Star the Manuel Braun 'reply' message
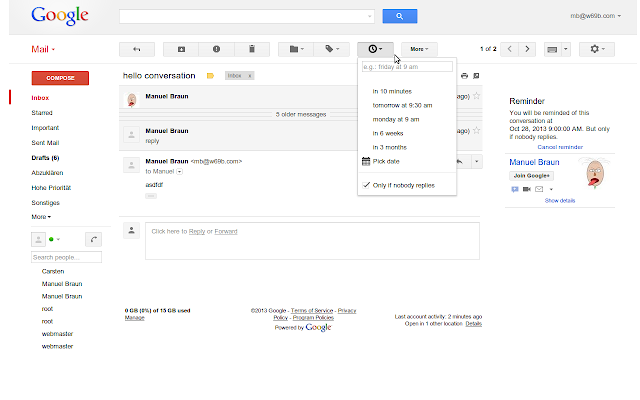640x400 pixels. (x=476, y=131)
